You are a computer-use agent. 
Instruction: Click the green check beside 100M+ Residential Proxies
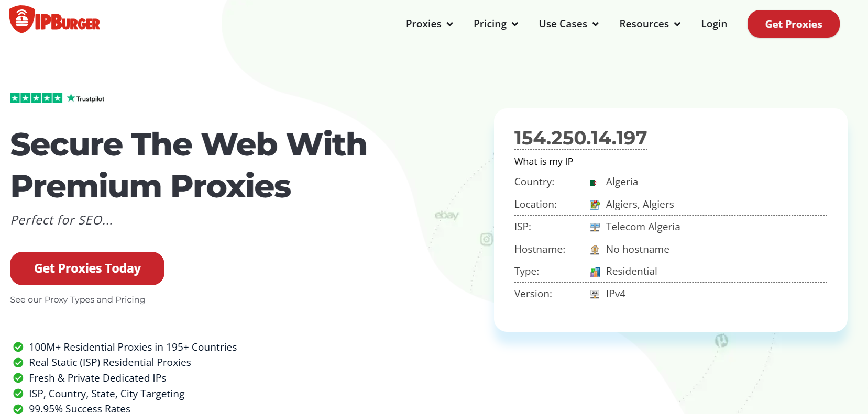click(x=18, y=347)
